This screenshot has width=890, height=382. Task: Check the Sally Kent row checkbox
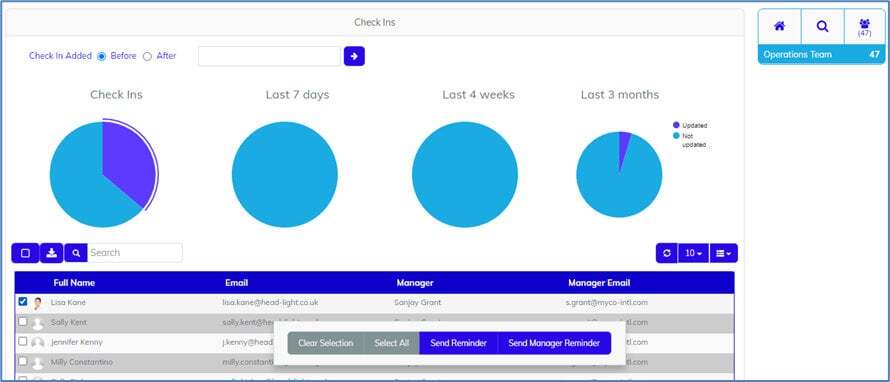pyautogui.click(x=23, y=321)
